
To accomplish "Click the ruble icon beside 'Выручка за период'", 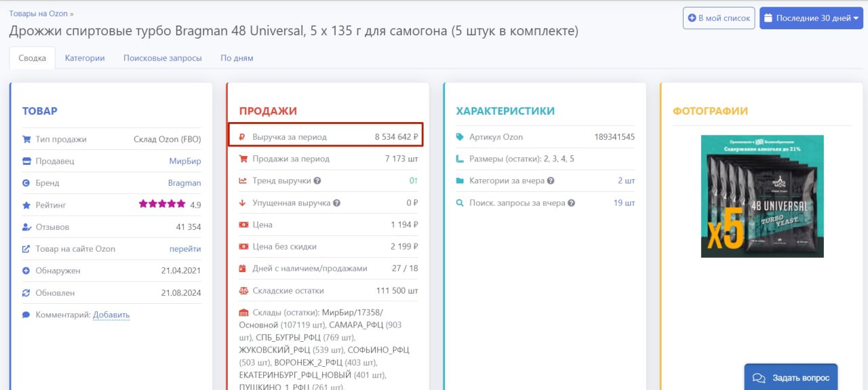I will pos(242,137).
